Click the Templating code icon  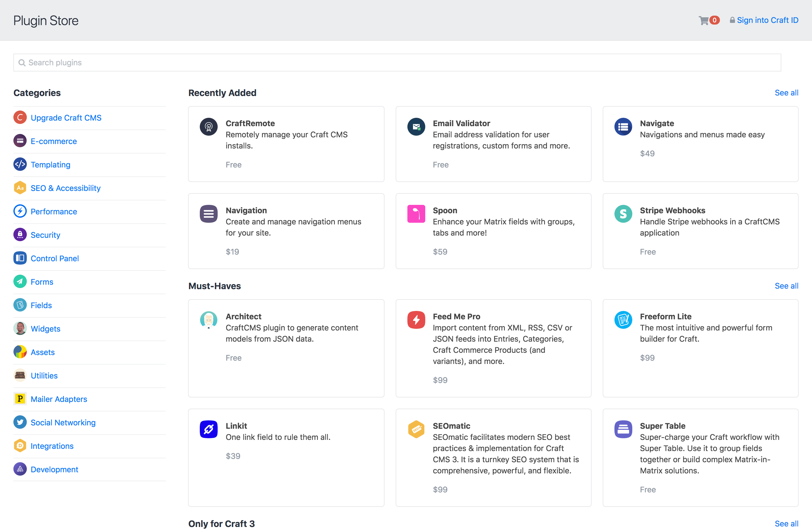[x=20, y=164]
